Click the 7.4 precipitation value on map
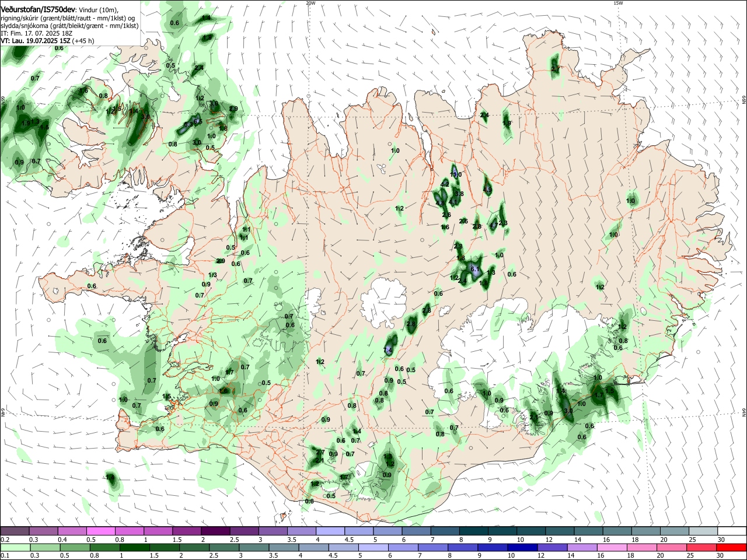 [x=388, y=350]
